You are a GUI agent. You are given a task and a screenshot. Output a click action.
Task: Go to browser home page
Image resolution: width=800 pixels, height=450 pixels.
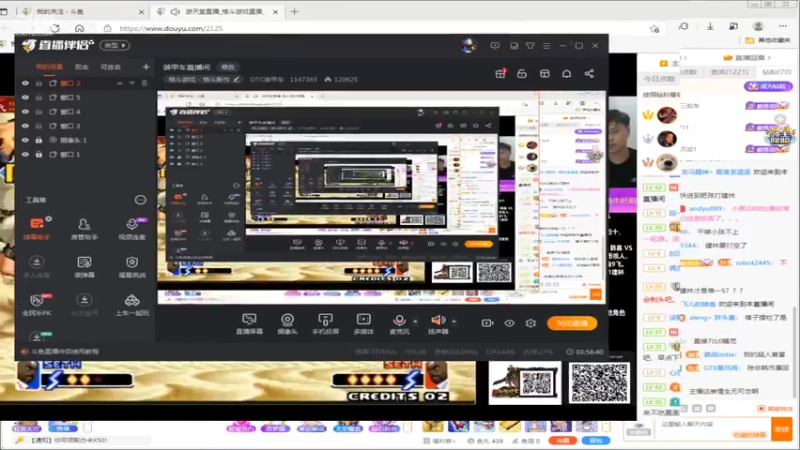(79, 28)
